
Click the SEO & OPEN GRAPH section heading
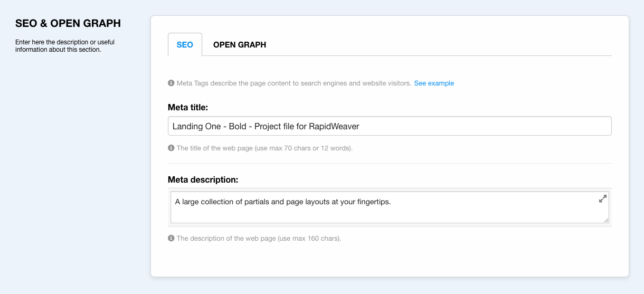(68, 23)
